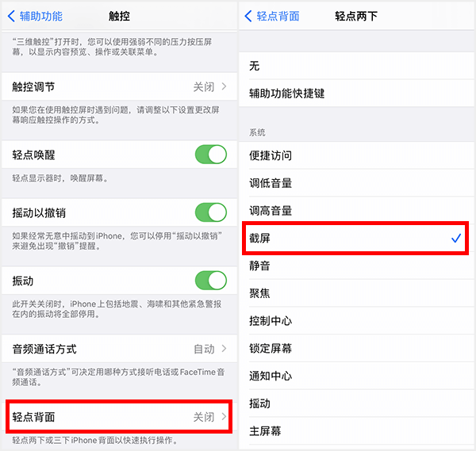The width and height of the screenshot is (476, 451).
Task: Choose 锁定屏幕 action
Action: [357, 349]
